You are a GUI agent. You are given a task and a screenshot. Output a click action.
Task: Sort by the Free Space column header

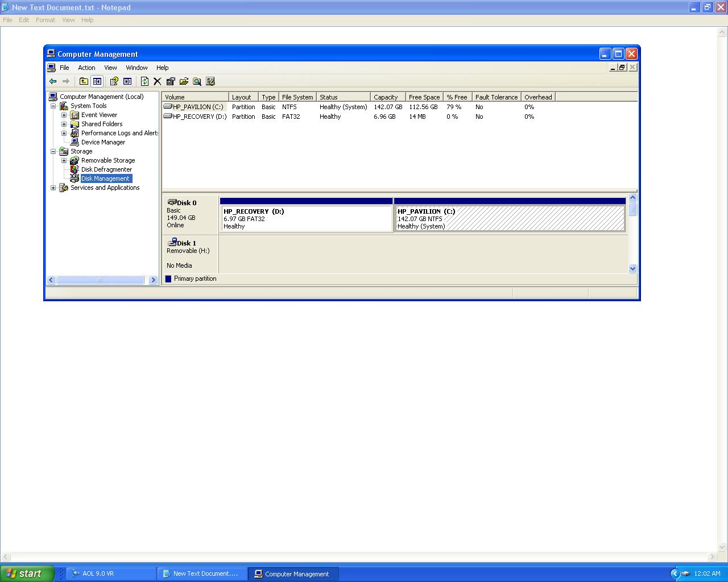coord(424,97)
